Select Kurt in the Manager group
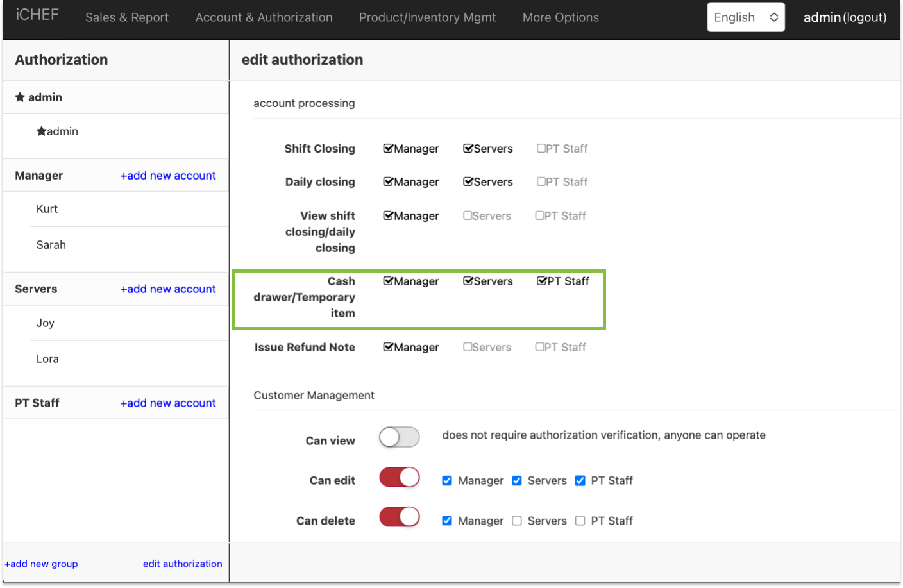 pos(48,208)
